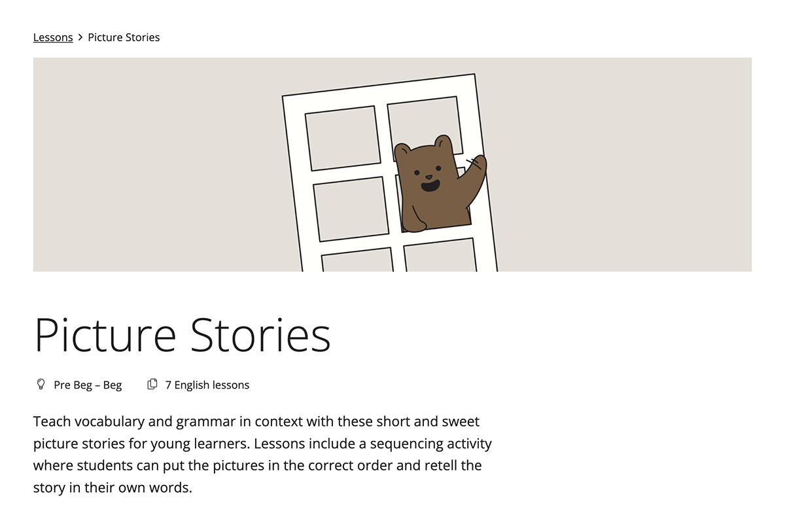
Task: Click the lightbulb level icon
Action: pos(41,384)
